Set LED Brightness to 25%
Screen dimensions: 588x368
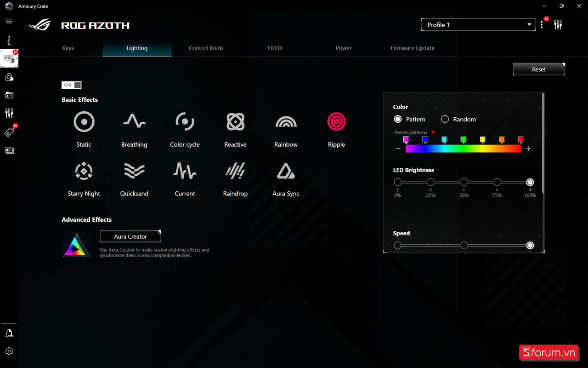click(431, 182)
